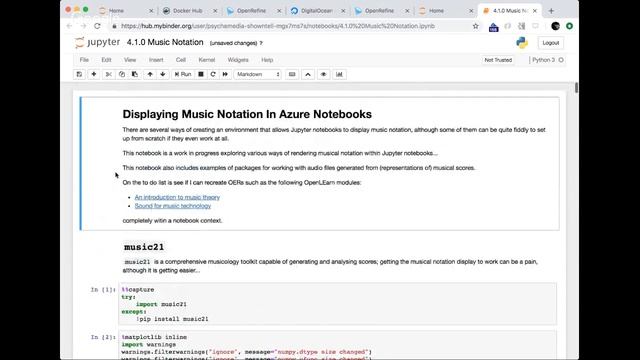Open the cell type Markdown dropdown

tap(258, 74)
